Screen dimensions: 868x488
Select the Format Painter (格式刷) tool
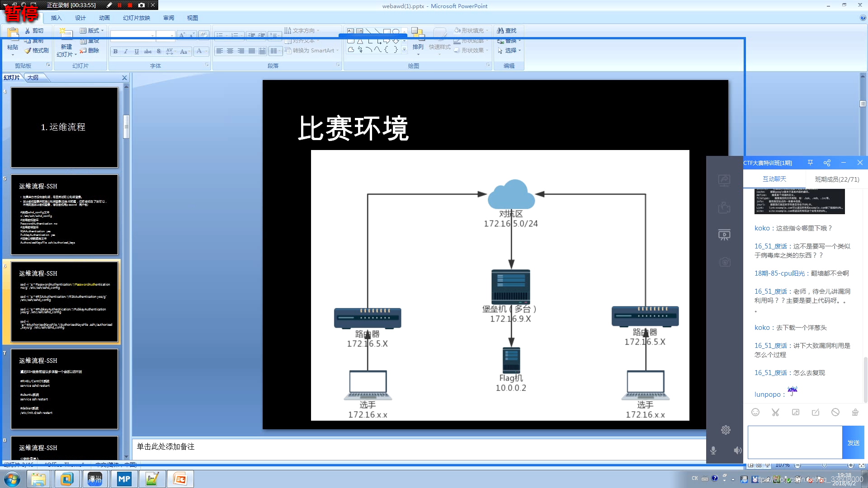37,51
